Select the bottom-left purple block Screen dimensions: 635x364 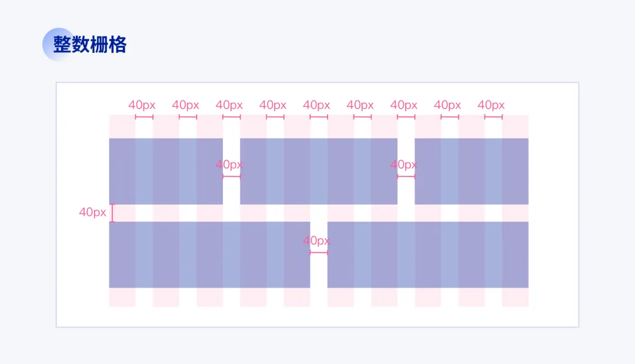coord(209,255)
